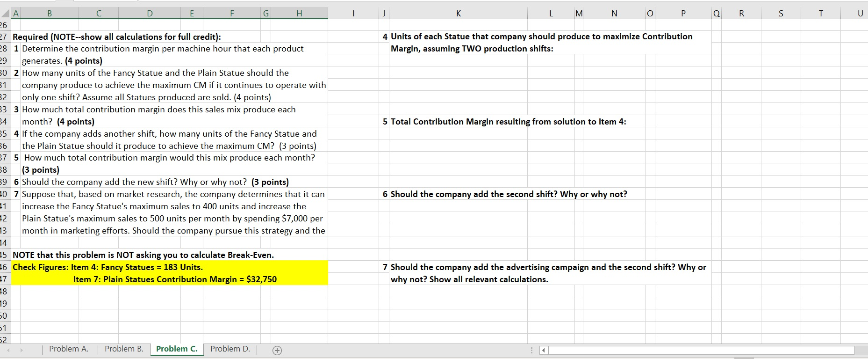This screenshot has width=868, height=359.
Task: Select column R header
Action: coord(741,14)
